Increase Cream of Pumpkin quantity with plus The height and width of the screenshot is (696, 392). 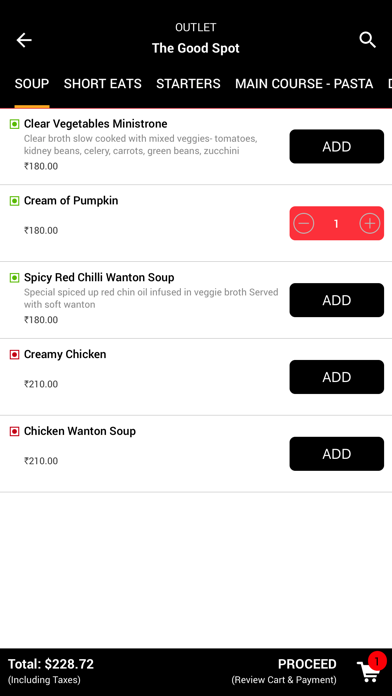tap(369, 223)
